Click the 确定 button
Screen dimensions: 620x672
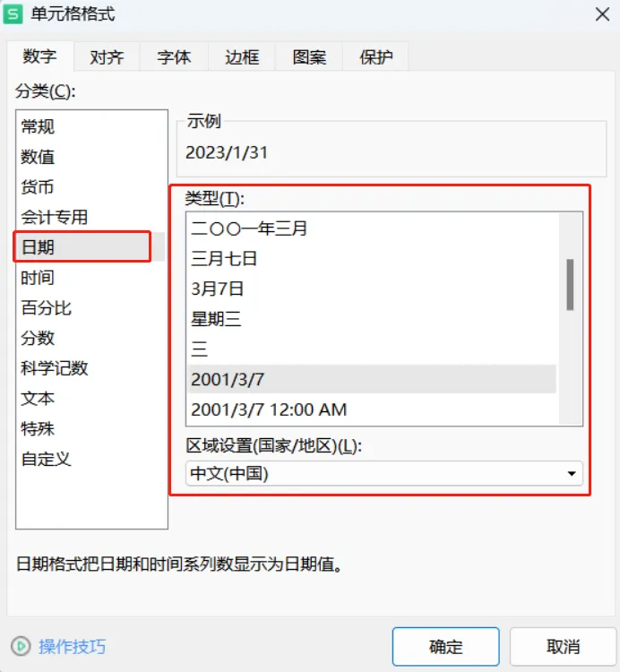click(x=445, y=646)
